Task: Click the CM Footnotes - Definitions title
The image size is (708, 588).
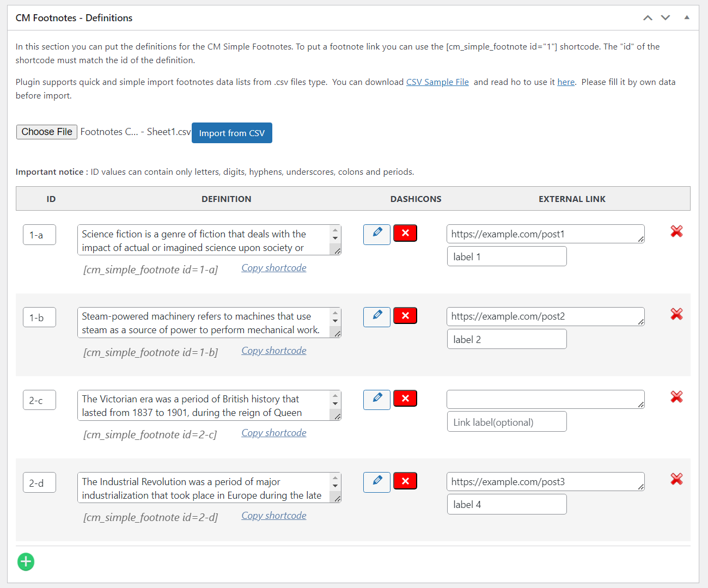Action: click(x=74, y=18)
